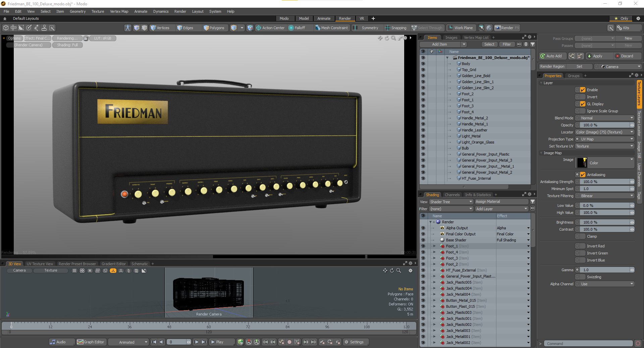Open the Vertex Map menu
644x348 pixels.
[x=119, y=11]
